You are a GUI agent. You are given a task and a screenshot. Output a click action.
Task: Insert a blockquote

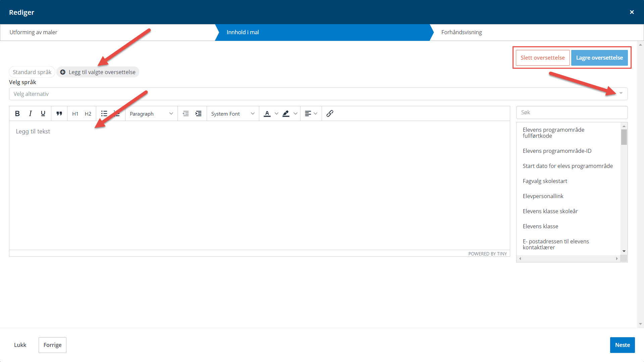[59, 114]
